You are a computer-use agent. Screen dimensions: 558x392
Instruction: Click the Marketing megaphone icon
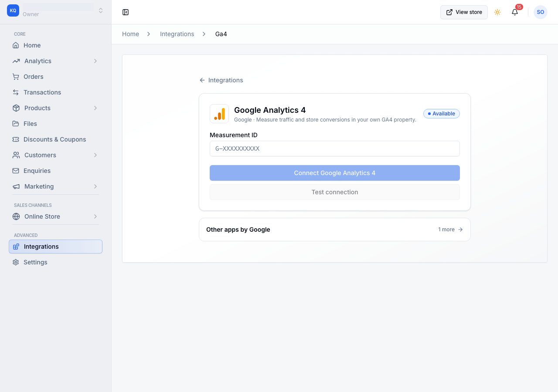16,186
